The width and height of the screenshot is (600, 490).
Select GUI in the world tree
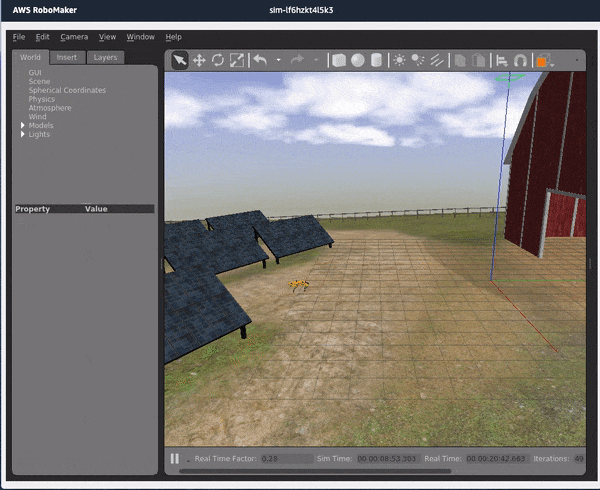tap(35, 72)
